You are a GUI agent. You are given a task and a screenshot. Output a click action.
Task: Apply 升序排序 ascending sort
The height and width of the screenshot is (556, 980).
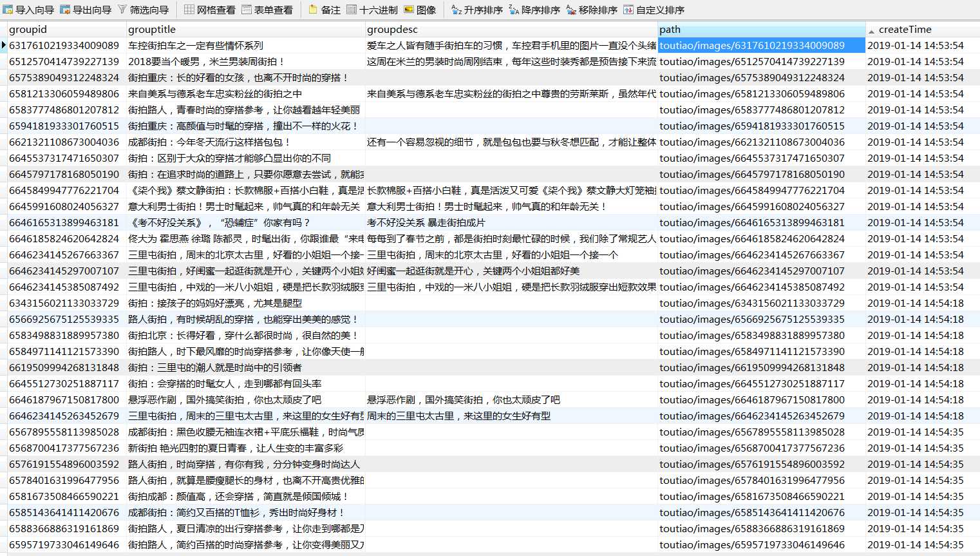pos(477,10)
